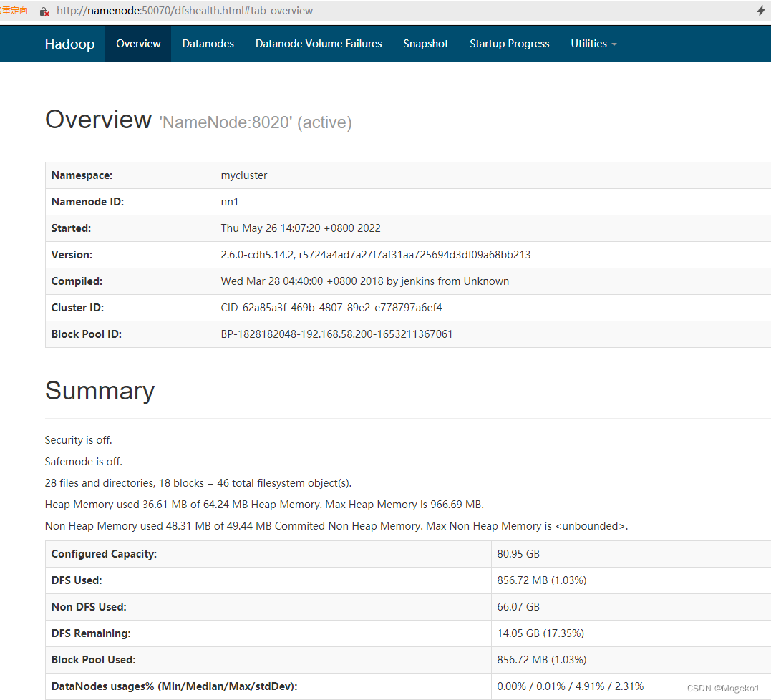771x700 pixels.
Task: Switch to the Datanodes tab
Action: [x=208, y=44]
